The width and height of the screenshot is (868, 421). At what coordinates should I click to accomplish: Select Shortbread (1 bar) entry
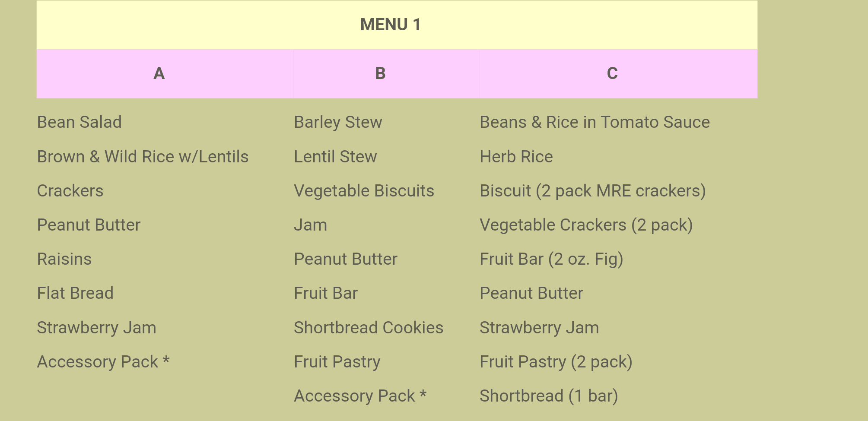click(549, 396)
